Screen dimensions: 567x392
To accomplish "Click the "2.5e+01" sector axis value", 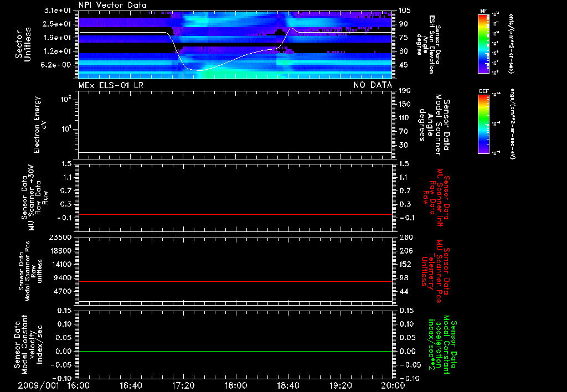I will pyautogui.click(x=58, y=24).
